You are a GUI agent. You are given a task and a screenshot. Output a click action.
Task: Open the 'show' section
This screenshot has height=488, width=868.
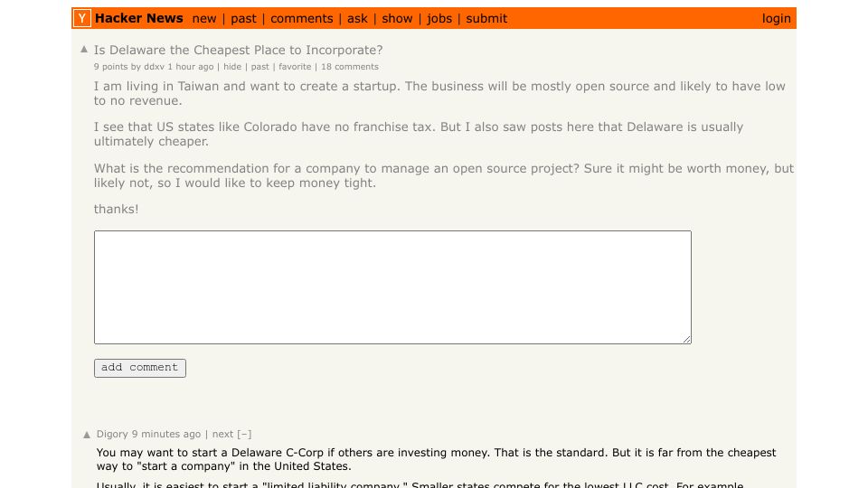pos(397,19)
